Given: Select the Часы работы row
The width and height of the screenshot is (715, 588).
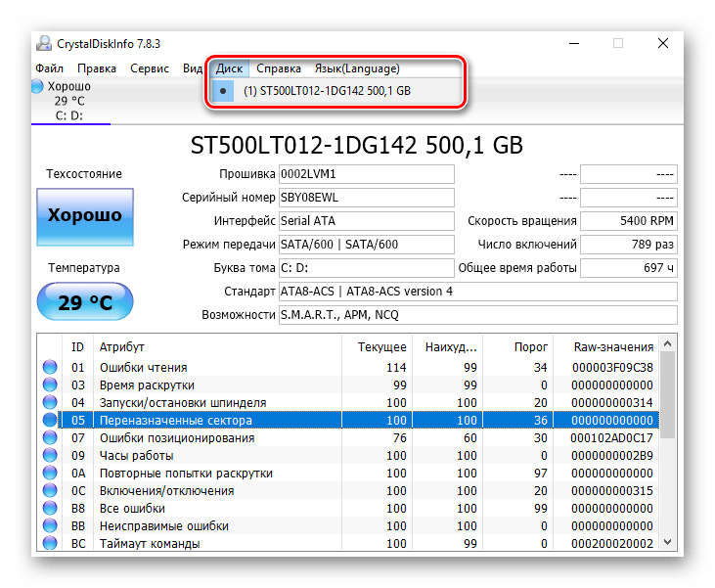Looking at the screenshot, I should pos(348,455).
